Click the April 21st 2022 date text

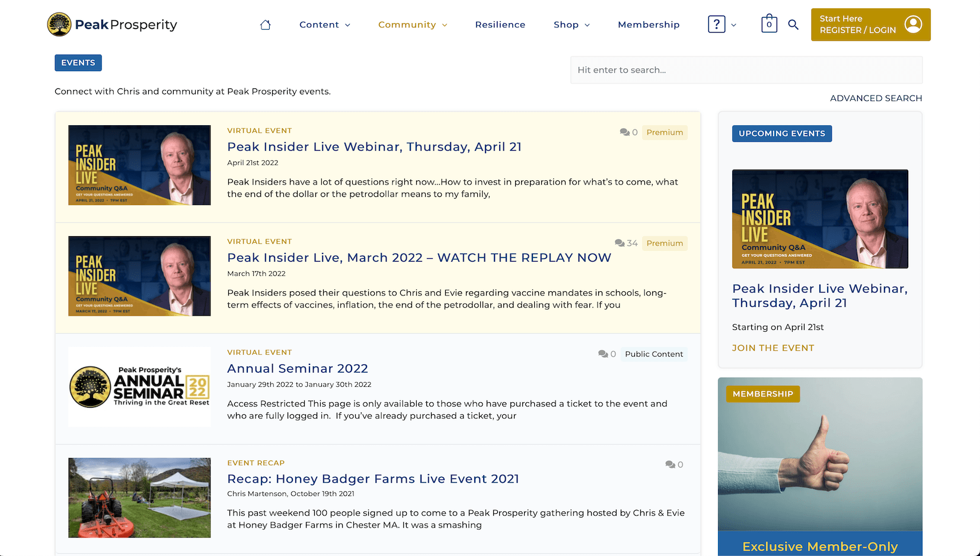point(253,163)
